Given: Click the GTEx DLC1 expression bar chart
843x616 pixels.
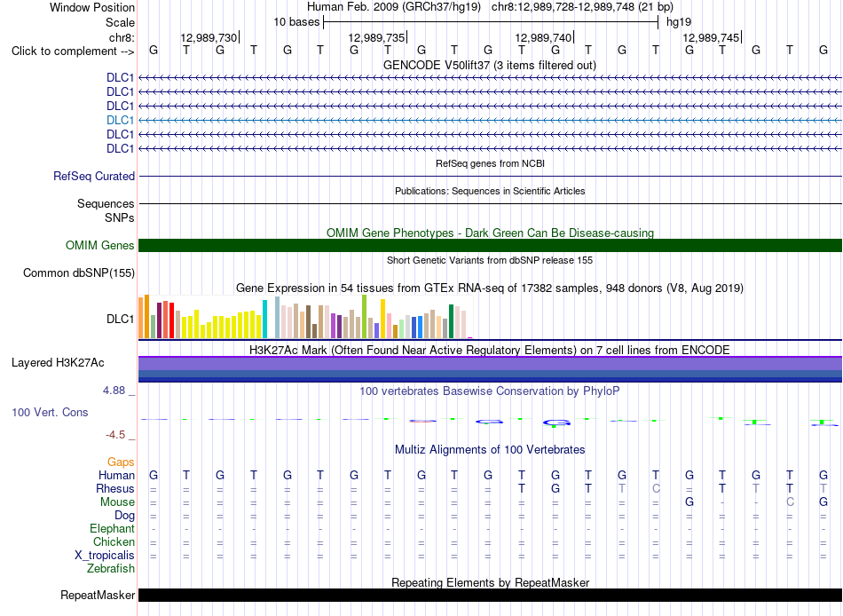Looking at the screenshot, I should coord(305,317).
